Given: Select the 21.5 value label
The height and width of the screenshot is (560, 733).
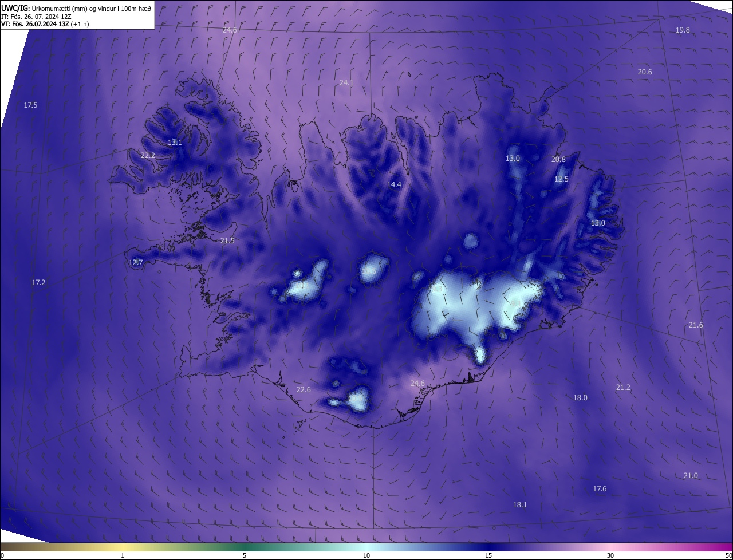Looking at the screenshot, I should pyautogui.click(x=227, y=240).
